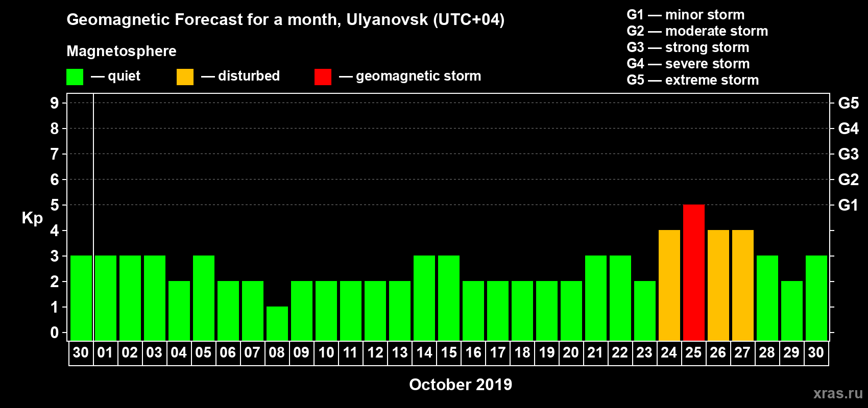Click the geomagnetic storm legend label

point(419,76)
